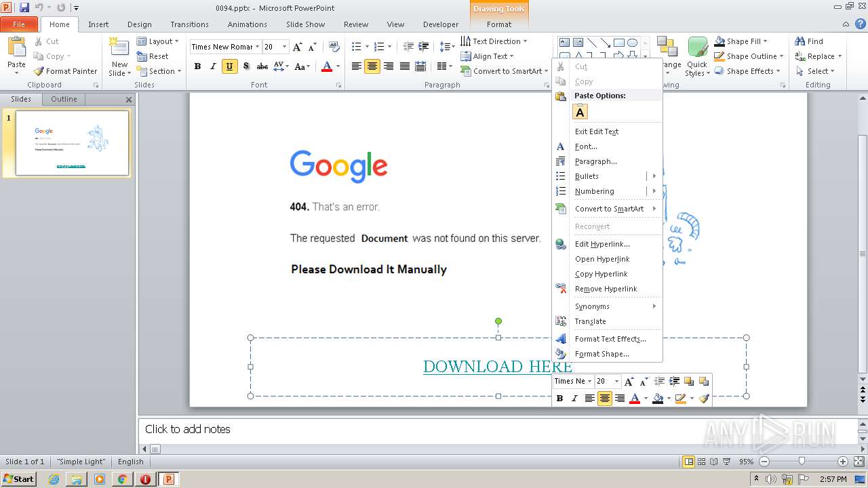
Task: Toggle Align Text Left in the ribbon
Action: (x=356, y=66)
